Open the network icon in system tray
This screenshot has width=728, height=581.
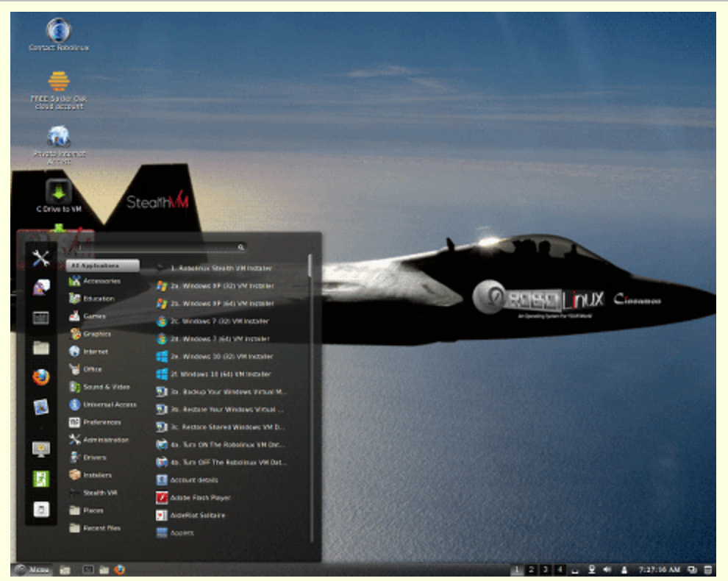[591, 569]
